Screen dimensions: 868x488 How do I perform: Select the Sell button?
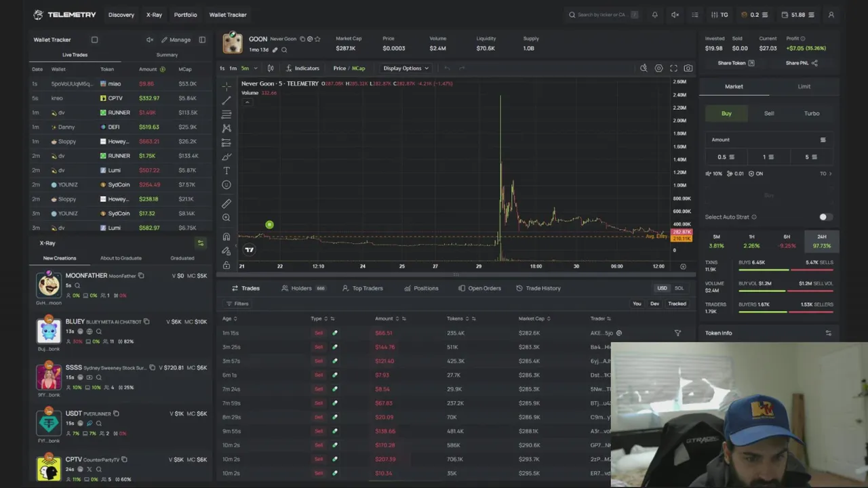tap(769, 113)
